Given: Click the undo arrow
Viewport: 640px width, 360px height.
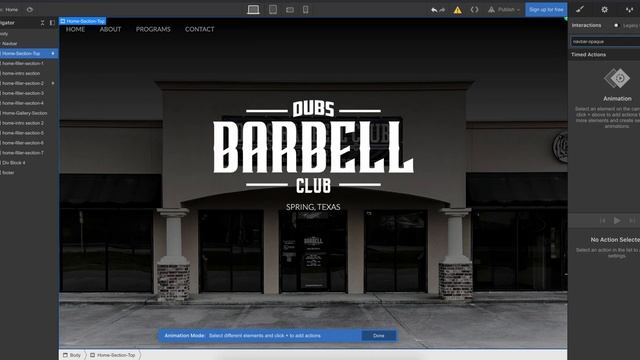Looking at the screenshot, I should click(x=434, y=10).
